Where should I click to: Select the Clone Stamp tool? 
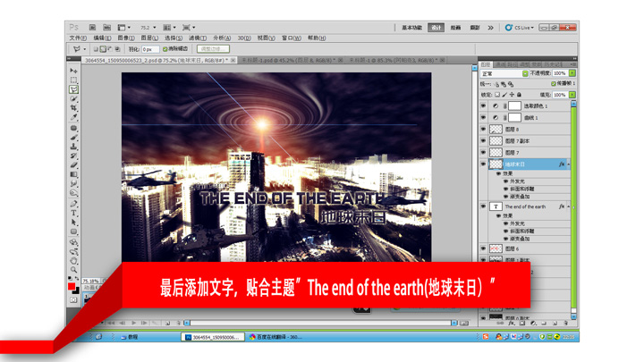coord(73,147)
